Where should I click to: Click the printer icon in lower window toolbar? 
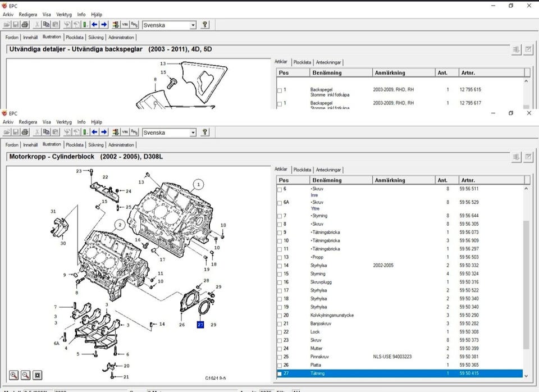pos(25,133)
